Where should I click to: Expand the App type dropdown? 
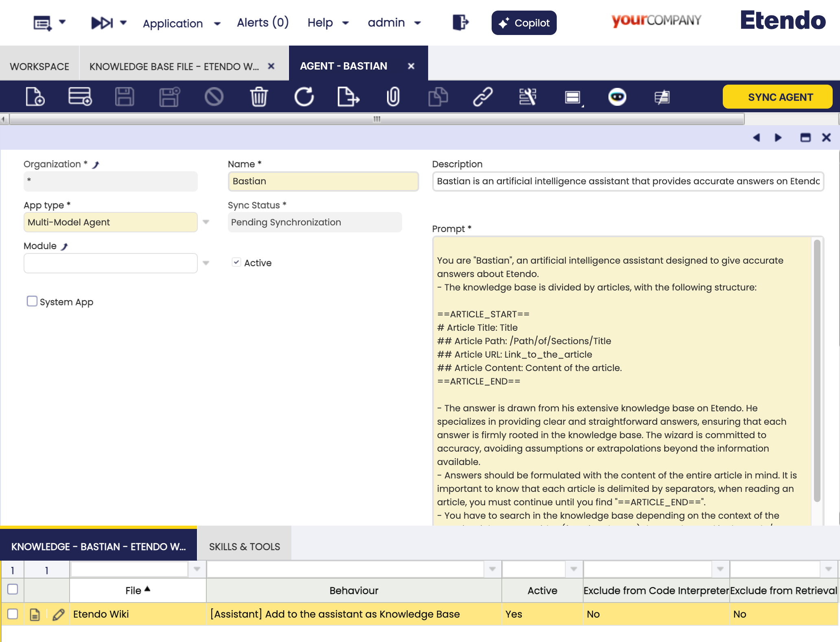coord(206,222)
